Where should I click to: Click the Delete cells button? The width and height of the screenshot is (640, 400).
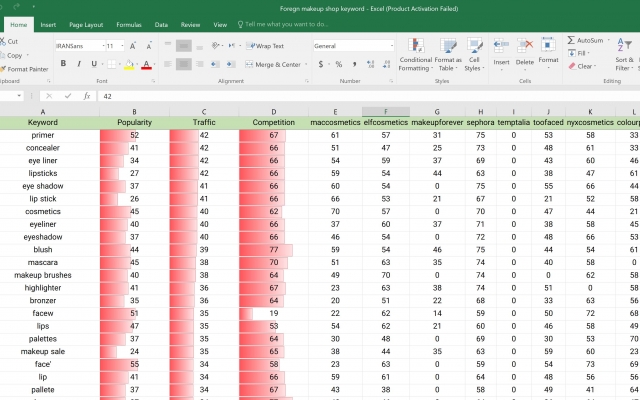(x=524, y=53)
